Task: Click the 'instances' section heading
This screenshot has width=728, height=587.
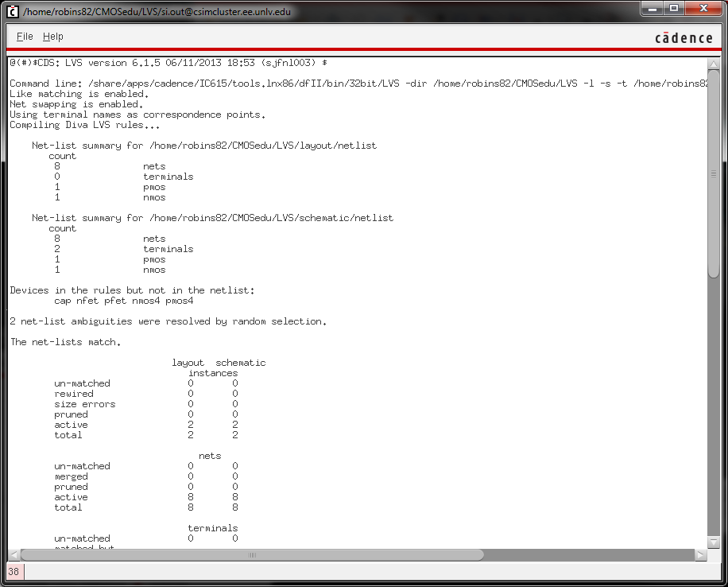Action: [213, 373]
